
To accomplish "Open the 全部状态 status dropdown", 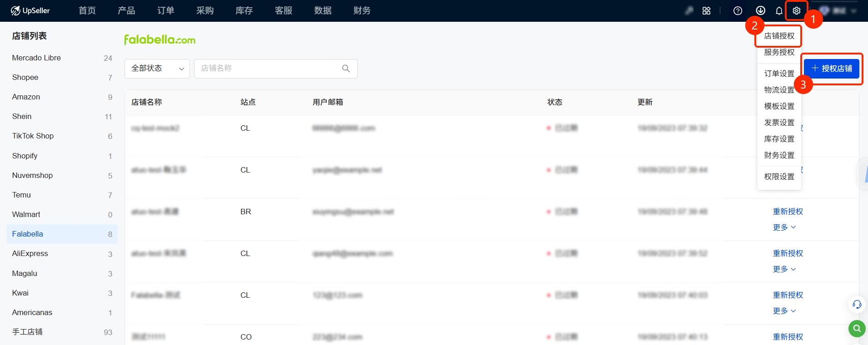I will [x=157, y=69].
